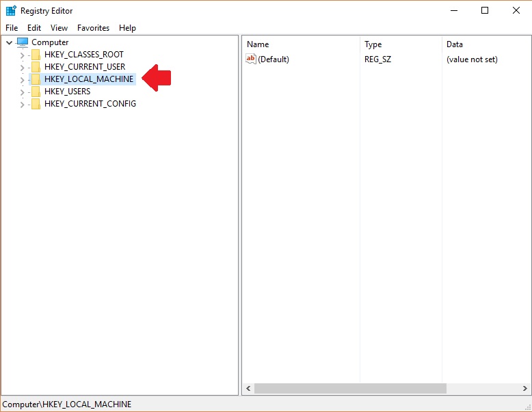Expand the HKEY_CURRENT_USER key
The height and width of the screenshot is (412, 532).
pos(22,67)
